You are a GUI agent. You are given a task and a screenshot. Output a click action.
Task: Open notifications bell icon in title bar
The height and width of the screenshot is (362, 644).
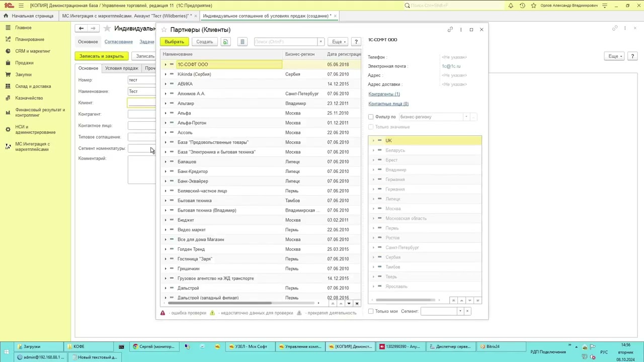[511, 6]
